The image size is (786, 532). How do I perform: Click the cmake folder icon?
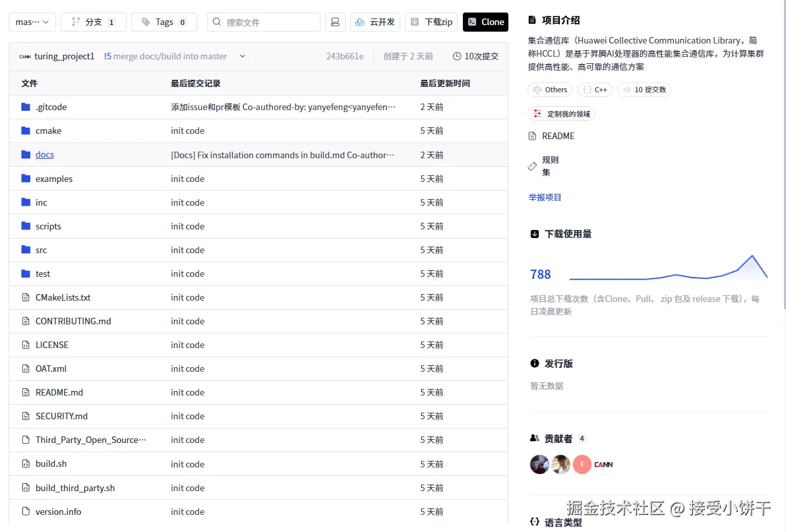tap(26, 131)
